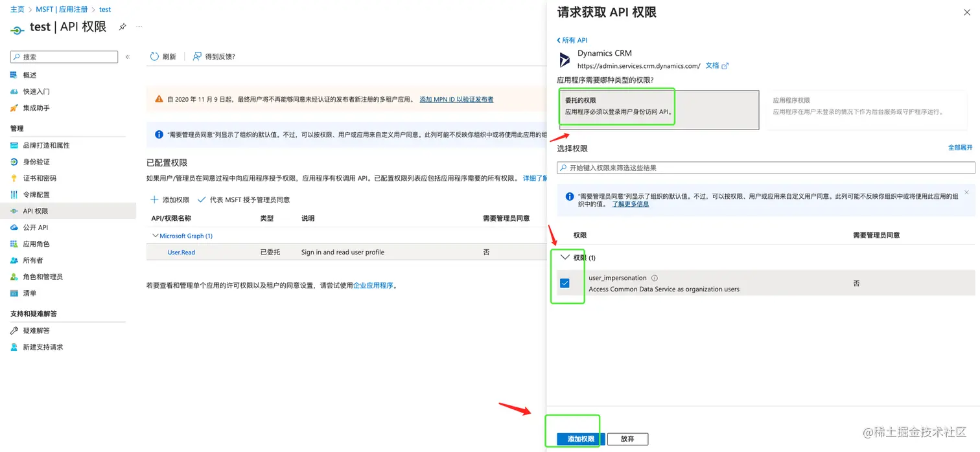Click the 概述 overview icon
Viewport: 980px width, 452px height.
click(x=14, y=75)
